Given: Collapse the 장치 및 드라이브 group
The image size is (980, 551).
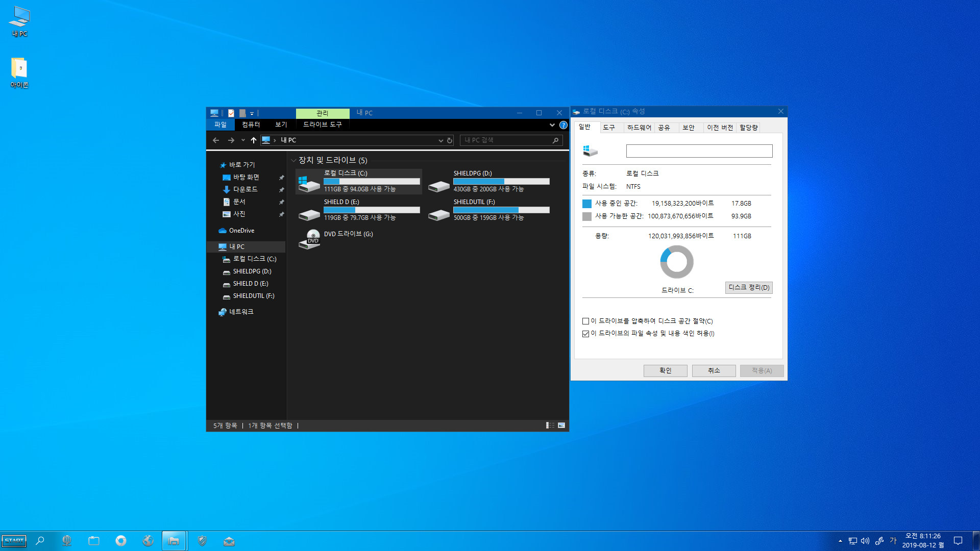Looking at the screenshot, I should (293, 160).
